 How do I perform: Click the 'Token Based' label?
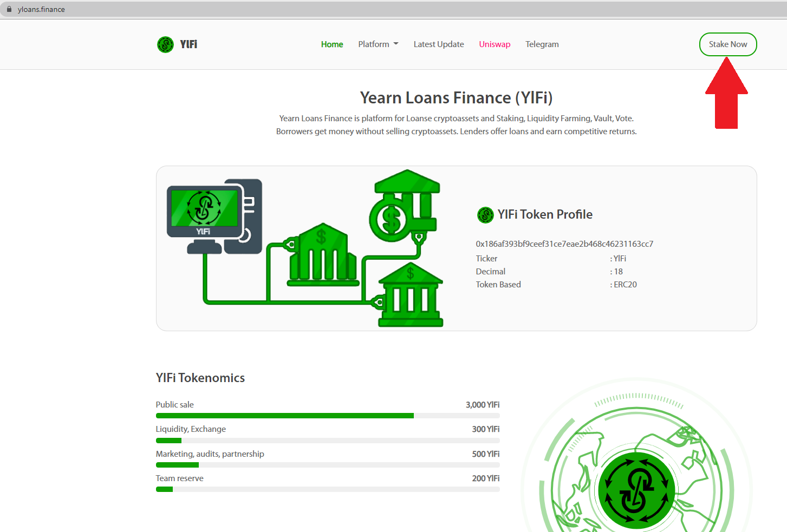(x=498, y=285)
